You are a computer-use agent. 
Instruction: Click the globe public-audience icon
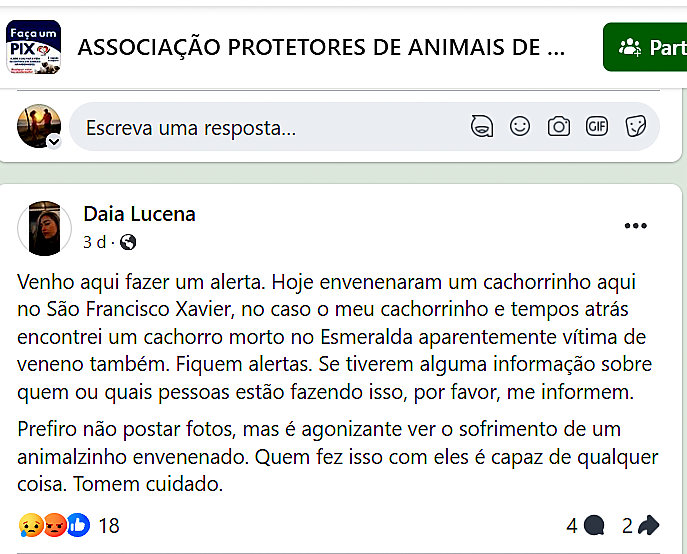(128, 242)
